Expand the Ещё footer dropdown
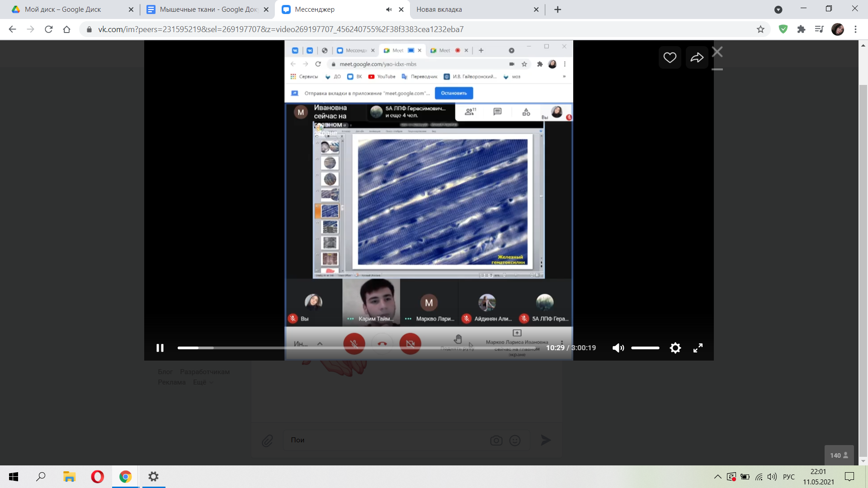 [203, 382]
